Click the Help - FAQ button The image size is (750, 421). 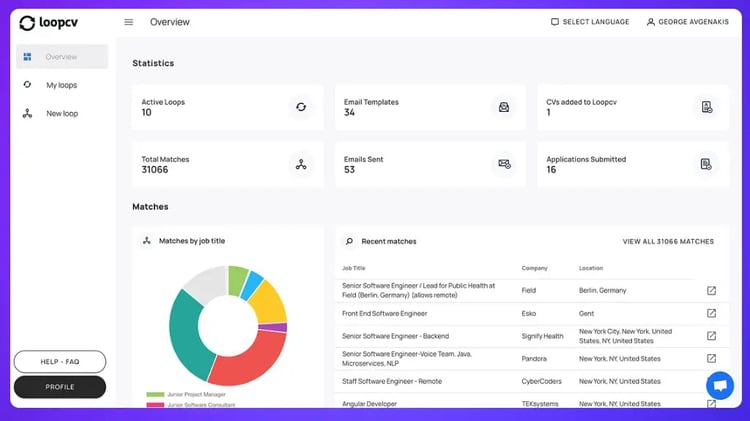(60, 362)
